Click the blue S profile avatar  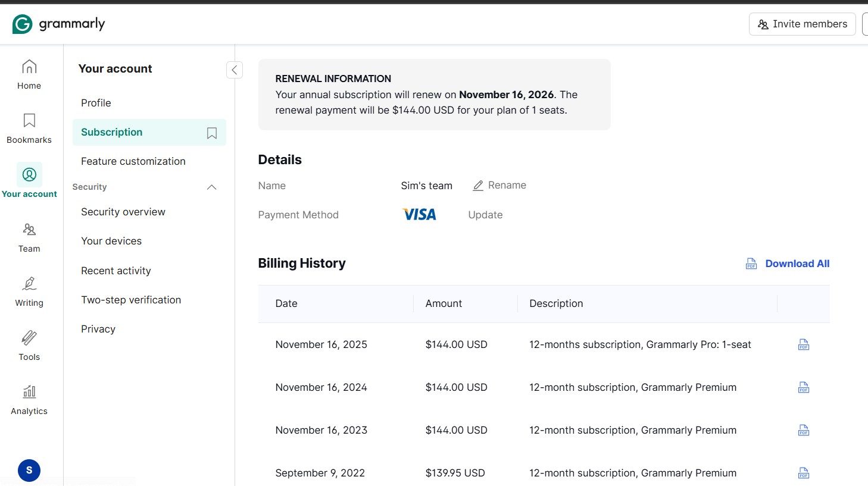(x=29, y=471)
